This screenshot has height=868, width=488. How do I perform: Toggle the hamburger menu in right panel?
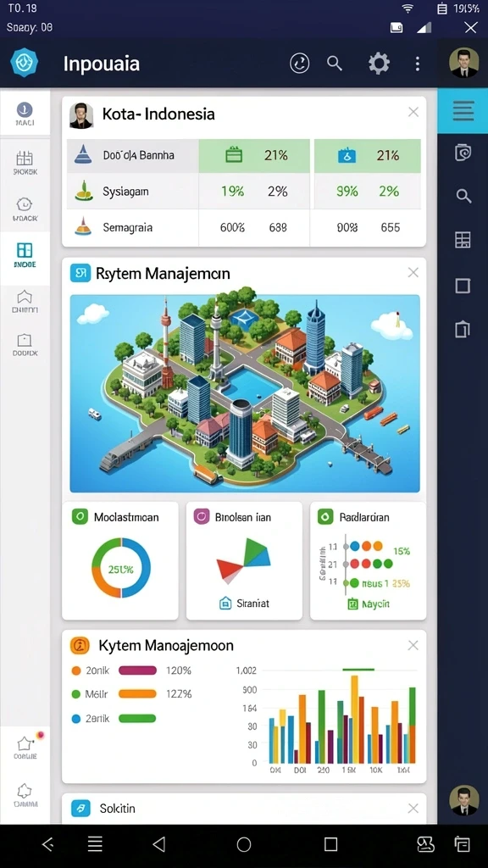tap(463, 111)
